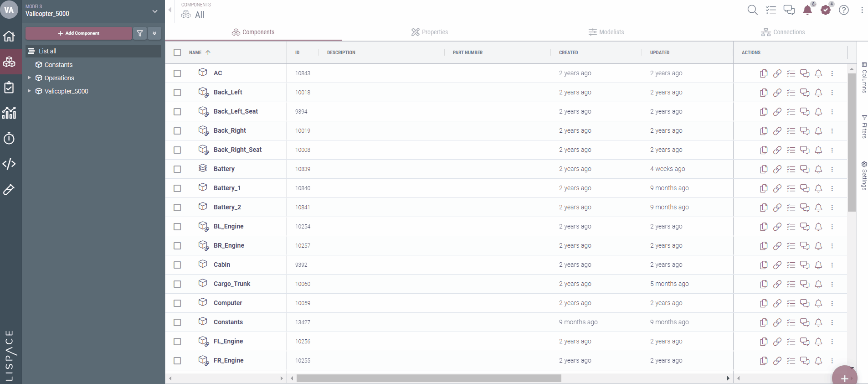Tick the BR_Engine row checkbox
The height and width of the screenshot is (384, 868).
click(177, 246)
